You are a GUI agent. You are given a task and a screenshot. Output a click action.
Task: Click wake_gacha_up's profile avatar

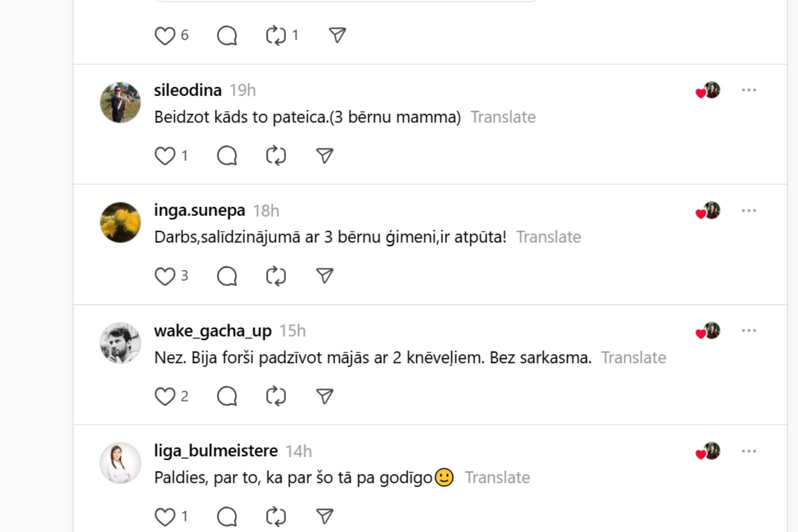click(x=120, y=343)
